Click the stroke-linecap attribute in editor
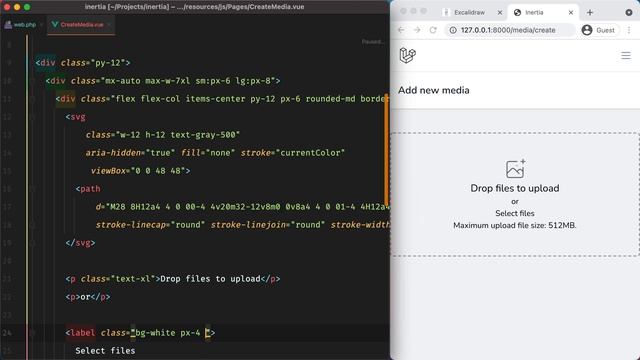The width and height of the screenshot is (640, 360). [150, 225]
